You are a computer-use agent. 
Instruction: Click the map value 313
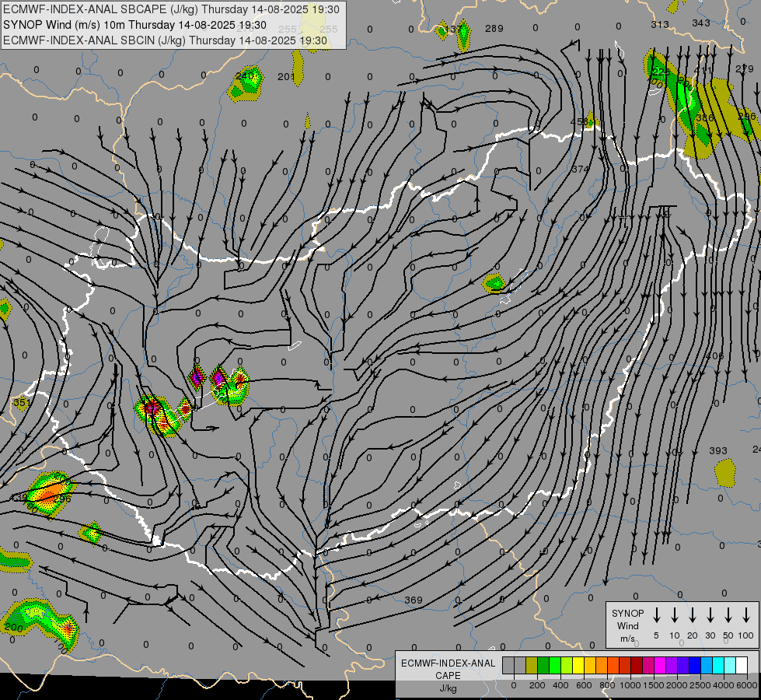[x=660, y=24]
